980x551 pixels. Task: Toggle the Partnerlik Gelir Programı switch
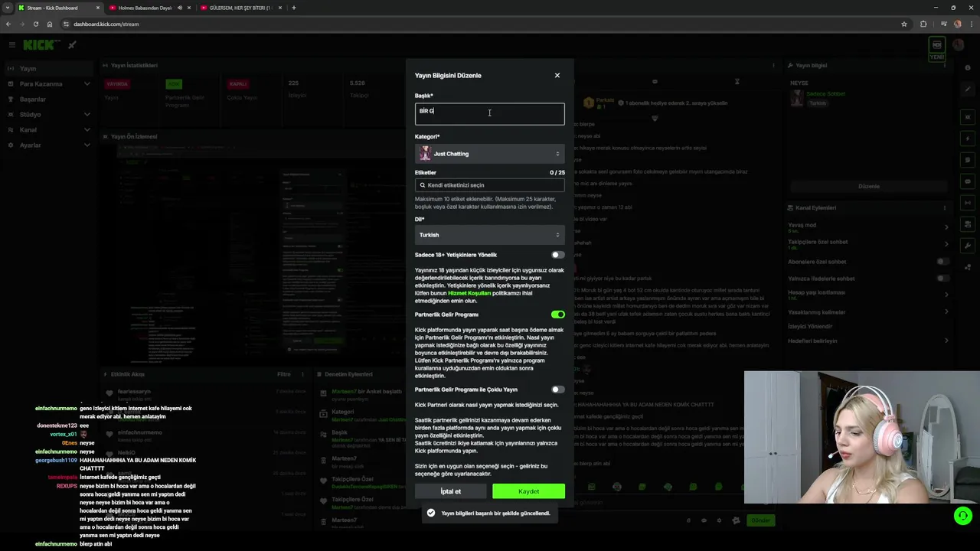tap(557, 315)
